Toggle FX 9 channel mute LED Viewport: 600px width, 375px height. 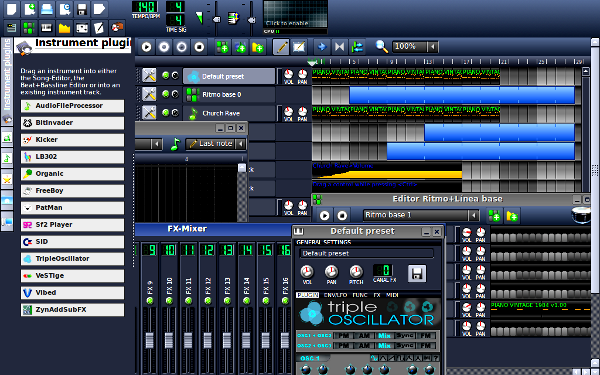click(x=150, y=301)
